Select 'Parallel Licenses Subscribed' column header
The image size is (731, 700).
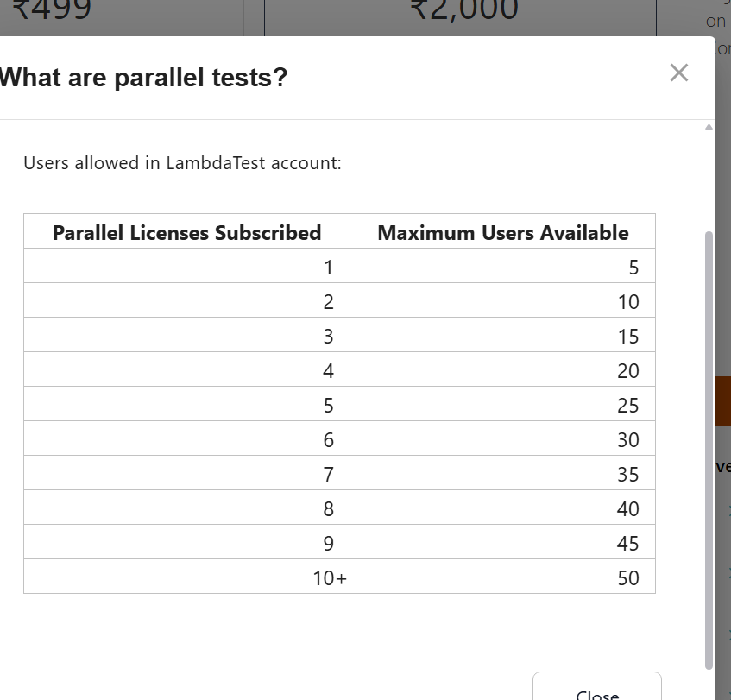tap(187, 231)
